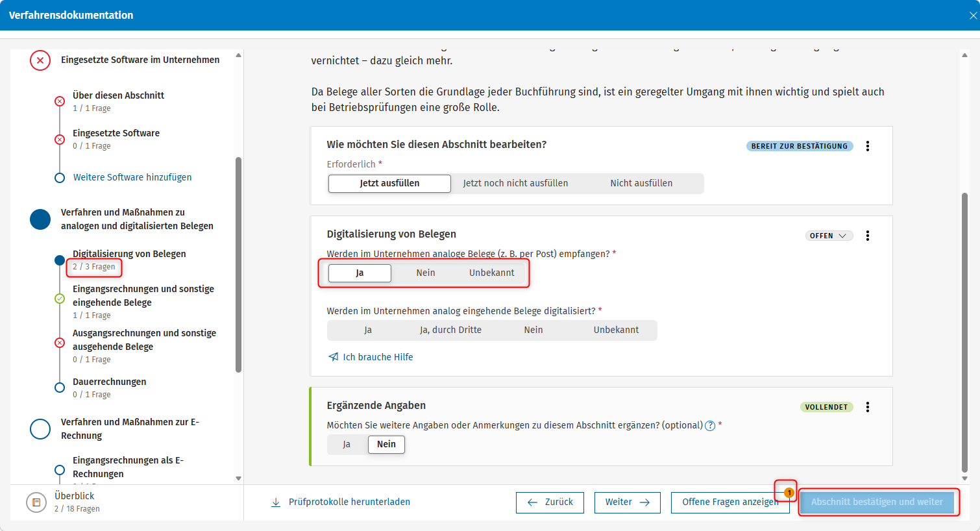Show open questions via Offene Fragen anzeigen
This screenshot has height=531, width=980.
[x=730, y=502]
